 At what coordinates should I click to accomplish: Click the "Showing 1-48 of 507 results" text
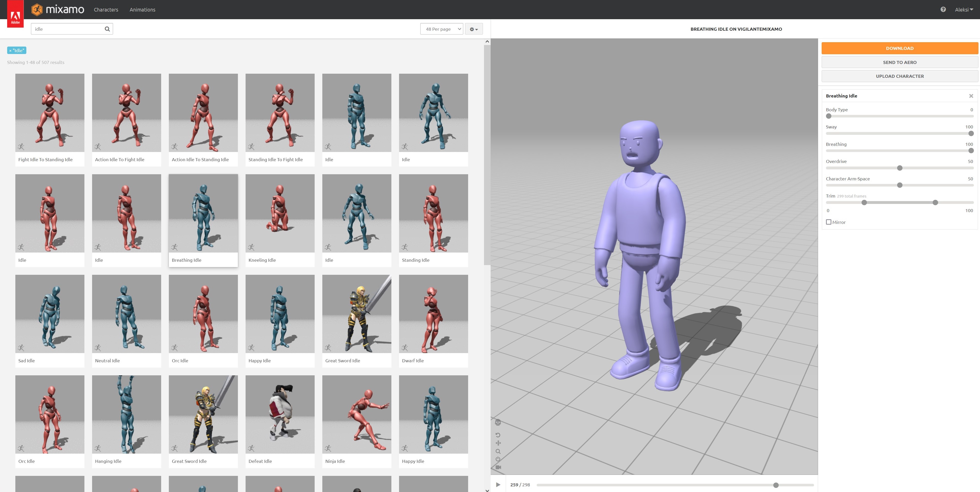click(x=36, y=62)
